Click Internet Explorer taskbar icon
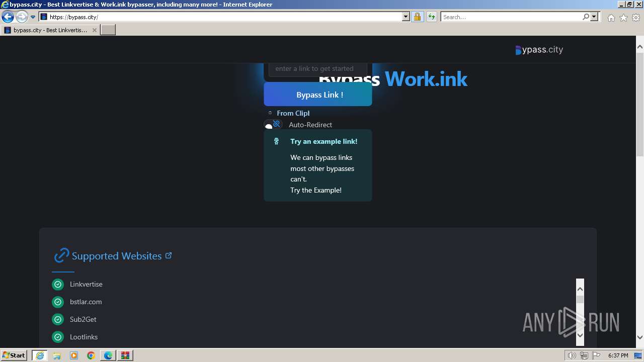Image resolution: width=644 pixels, height=362 pixels. [x=40, y=355]
